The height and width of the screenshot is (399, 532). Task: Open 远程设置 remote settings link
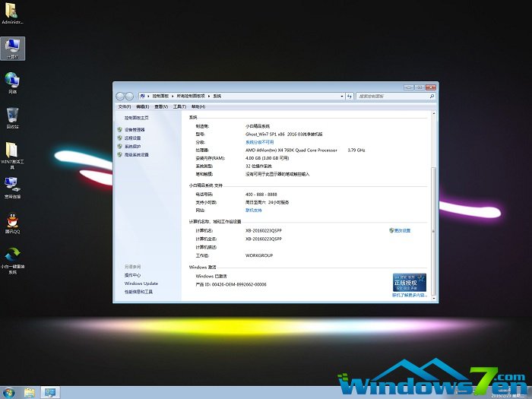coord(132,138)
